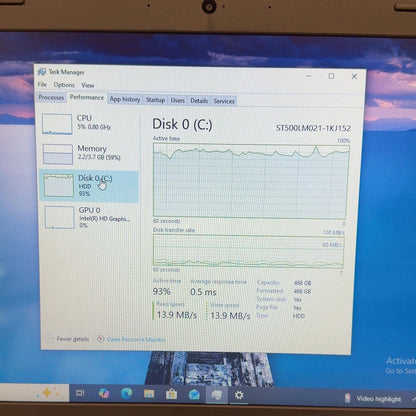The height and width of the screenshot is (416, 416).
Task: Click the Resource Monitor icon
Action: (100, 339)
